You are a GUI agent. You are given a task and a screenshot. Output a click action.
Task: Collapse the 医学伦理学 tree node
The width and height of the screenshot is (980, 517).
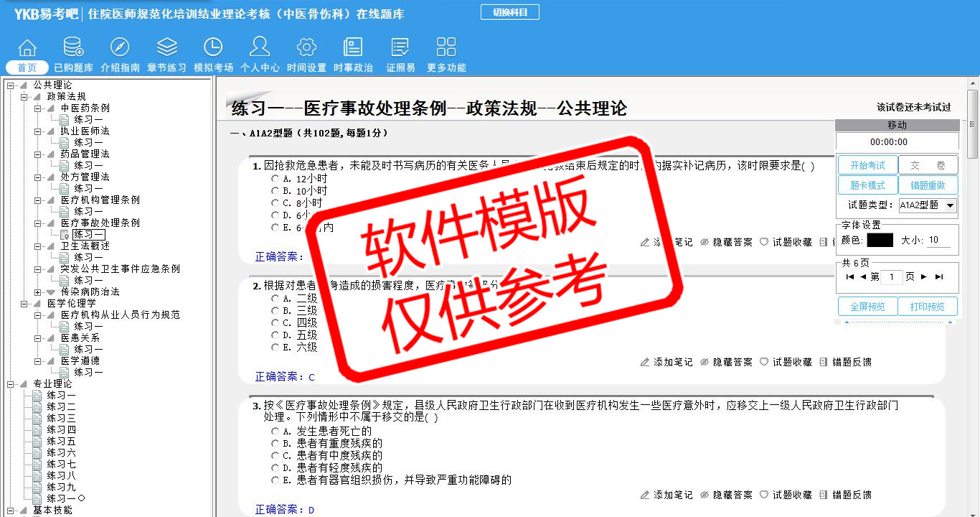tap(24, 304)
